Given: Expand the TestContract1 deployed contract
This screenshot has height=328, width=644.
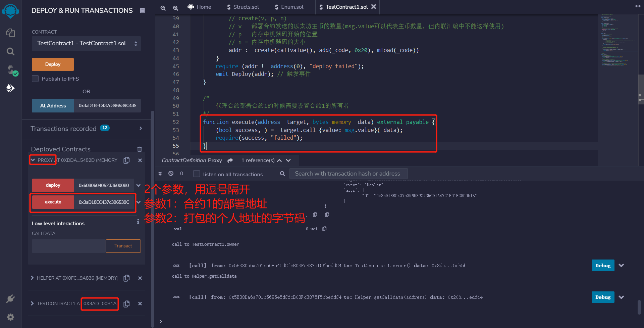Looking at the screenshot, I should (32, 303).
